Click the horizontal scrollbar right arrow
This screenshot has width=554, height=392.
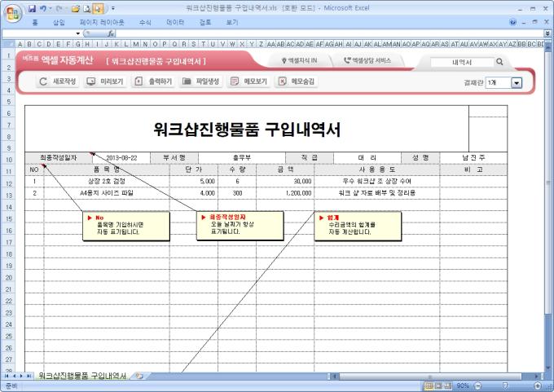tap(537, 377)
